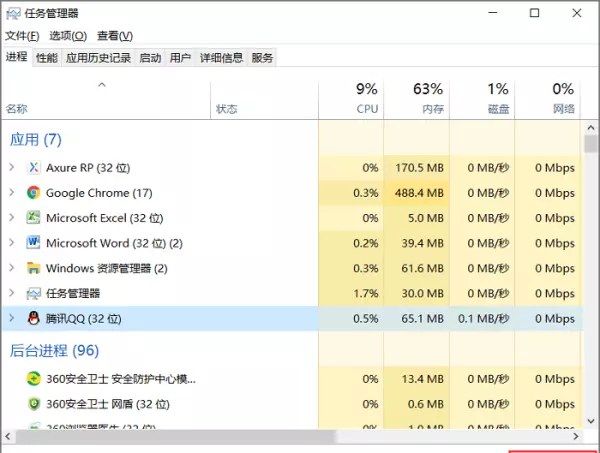This screenshot has width=600, height=453.
Task: Expand the Windows 资源管理器 (2) group
Action: click(x=11, y=268)
